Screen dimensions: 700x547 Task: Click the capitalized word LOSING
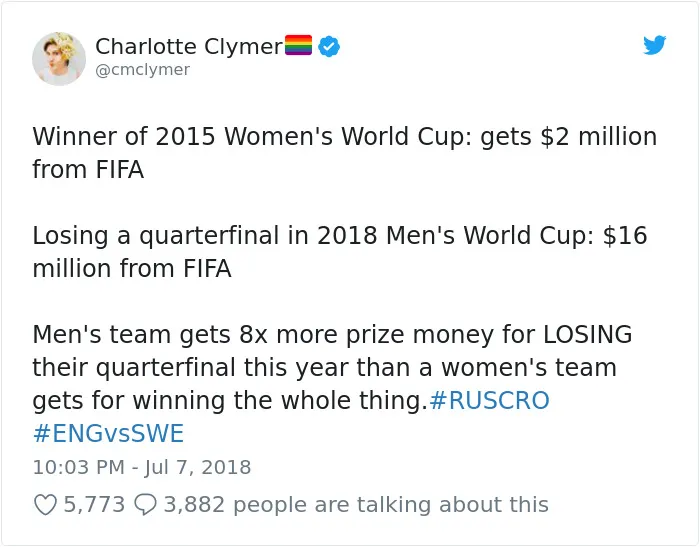(x=588, y=334)
